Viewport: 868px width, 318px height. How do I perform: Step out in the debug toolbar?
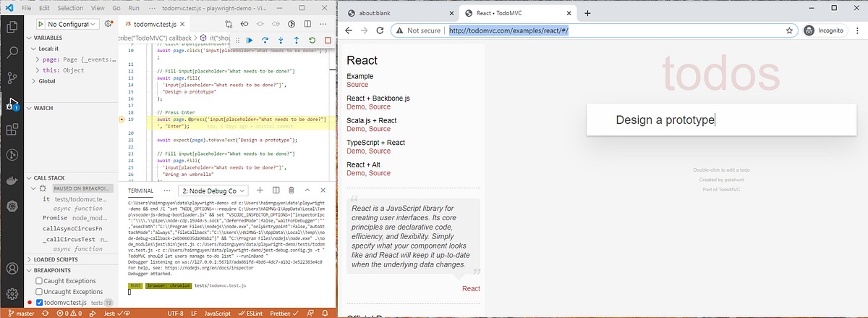point(297,41)
